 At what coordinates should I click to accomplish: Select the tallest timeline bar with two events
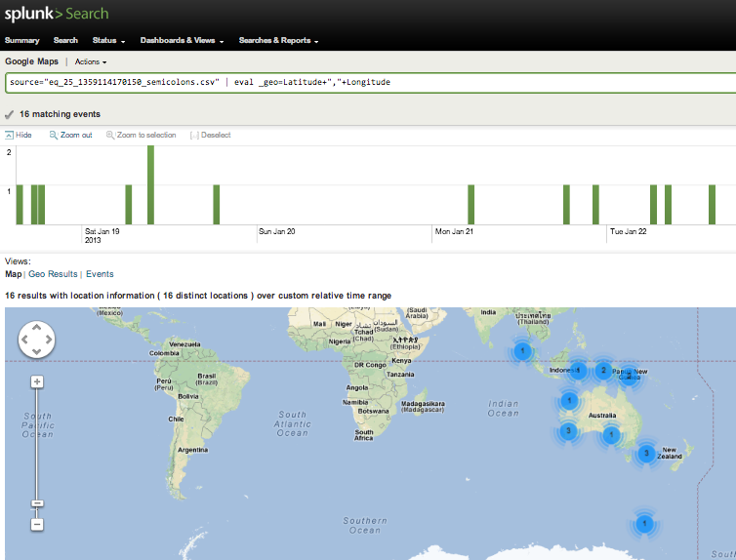pyautogui.click(x=151, y=185)
